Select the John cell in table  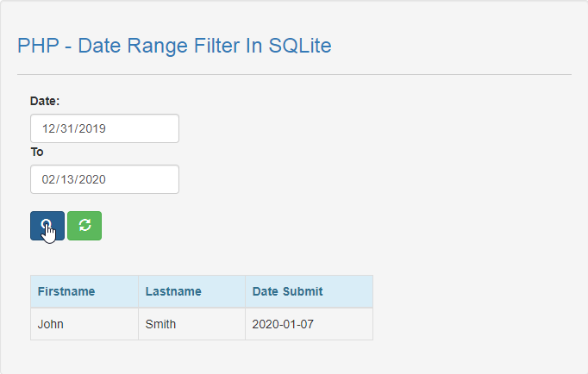click(51, 324)
